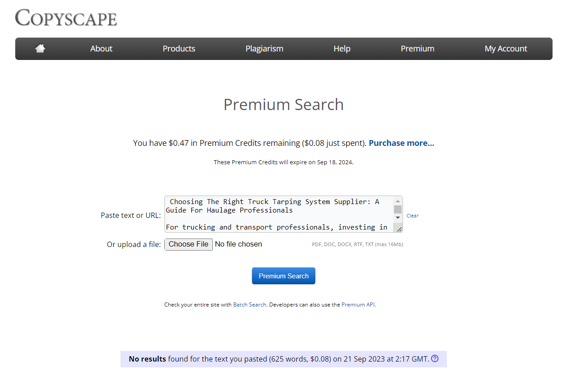Click the 'PDF, DOC, DOCX, RTF, TXT' note
Viewport: 583px width, 392px height.
pos(357,244)
